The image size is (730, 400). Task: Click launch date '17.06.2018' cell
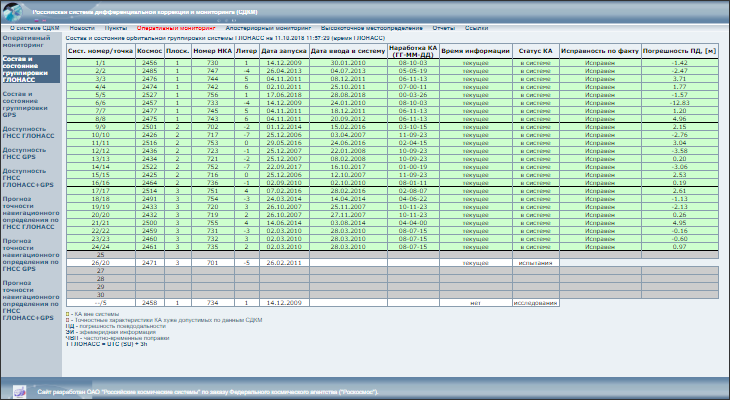click(284, 95)
